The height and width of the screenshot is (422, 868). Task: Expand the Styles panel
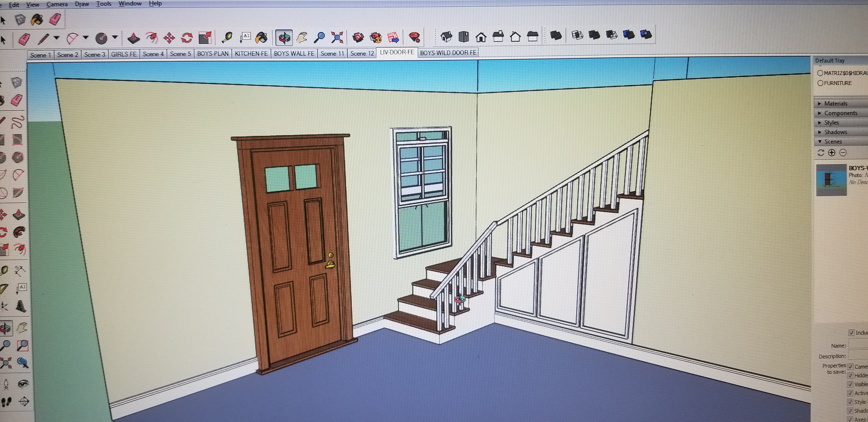click(x=841, y=122)
